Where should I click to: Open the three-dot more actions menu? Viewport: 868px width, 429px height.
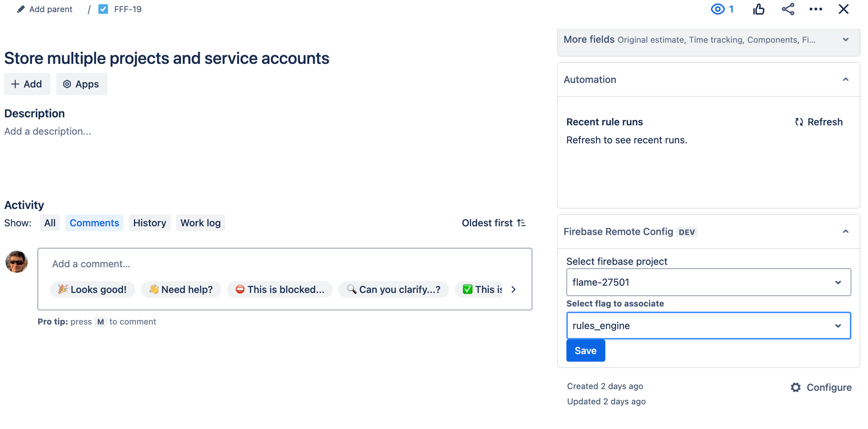tap(815, 10)
